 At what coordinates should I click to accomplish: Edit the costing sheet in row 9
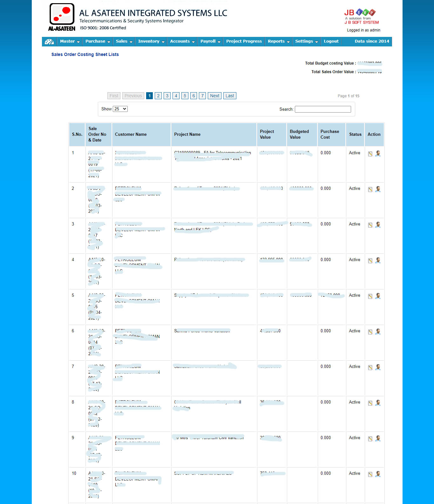point(370,439)
